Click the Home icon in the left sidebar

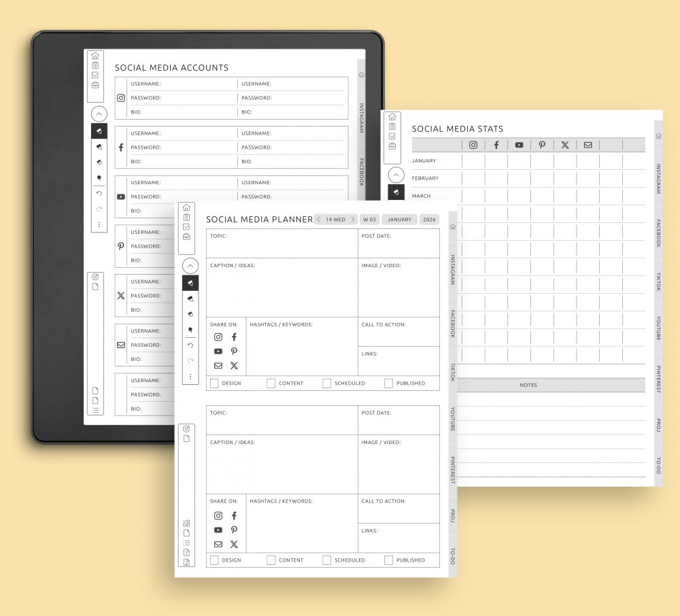tap(186, 206)
